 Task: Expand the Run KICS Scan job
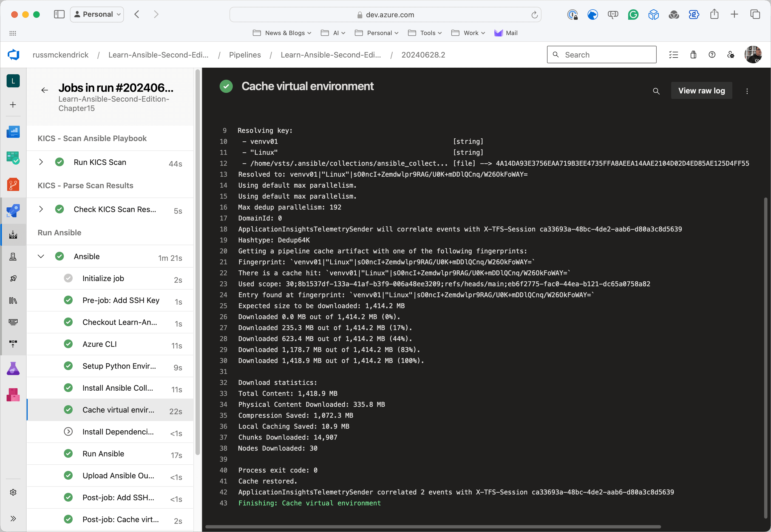(x=41, y=162)
